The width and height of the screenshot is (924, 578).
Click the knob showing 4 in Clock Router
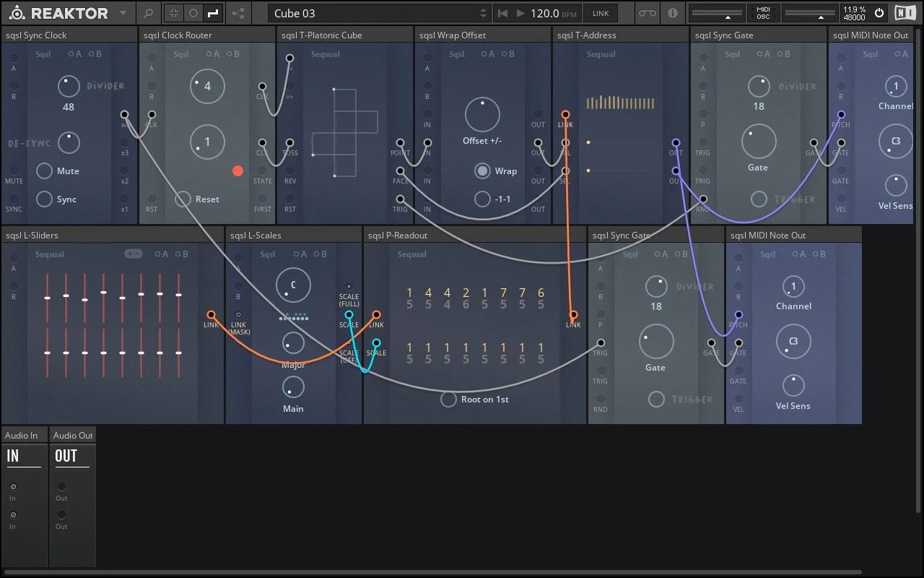click(207, 86)
